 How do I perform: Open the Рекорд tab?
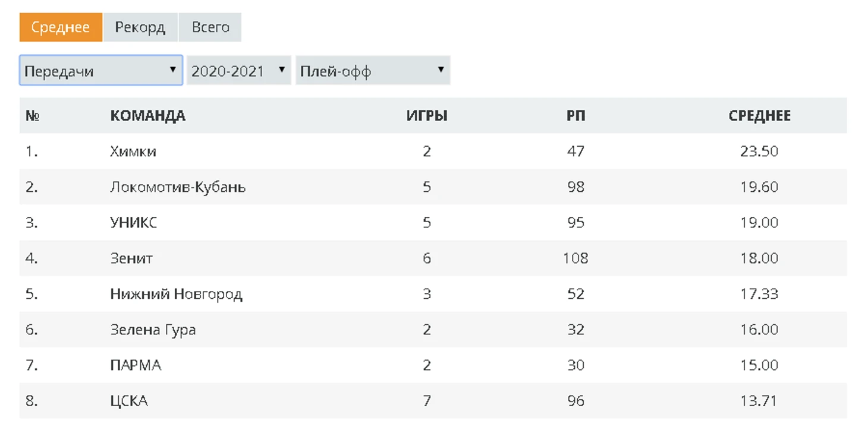tap(140, 27)
